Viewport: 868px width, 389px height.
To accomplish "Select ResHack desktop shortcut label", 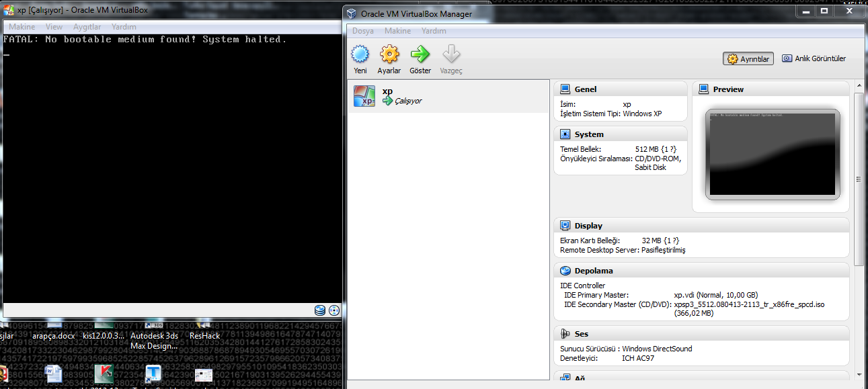I will 205,336.
